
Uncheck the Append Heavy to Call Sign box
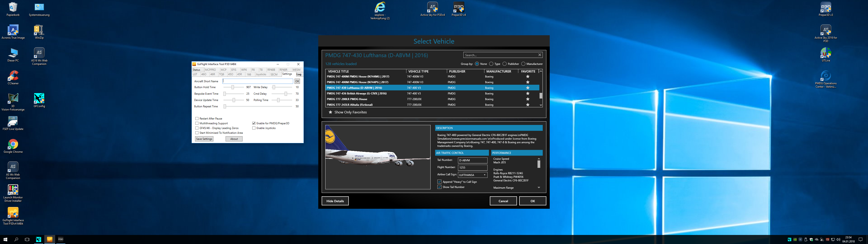(x=439, y=182)
